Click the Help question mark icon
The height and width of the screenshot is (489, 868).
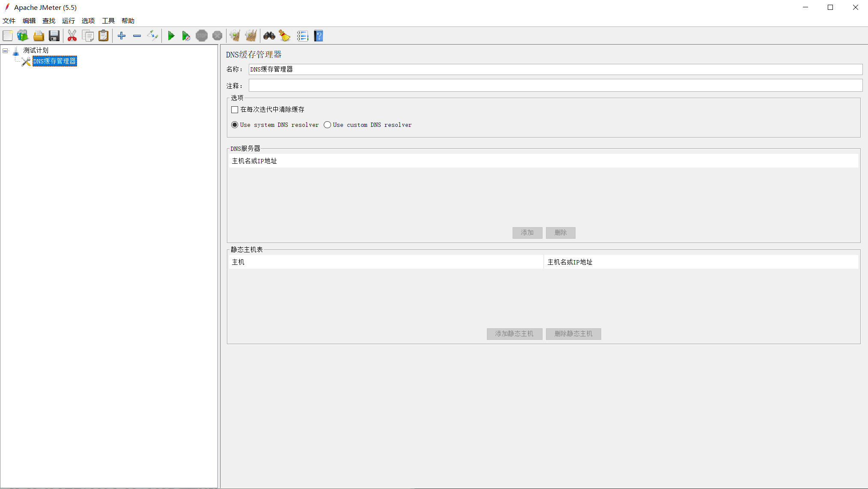coord(318,36)
